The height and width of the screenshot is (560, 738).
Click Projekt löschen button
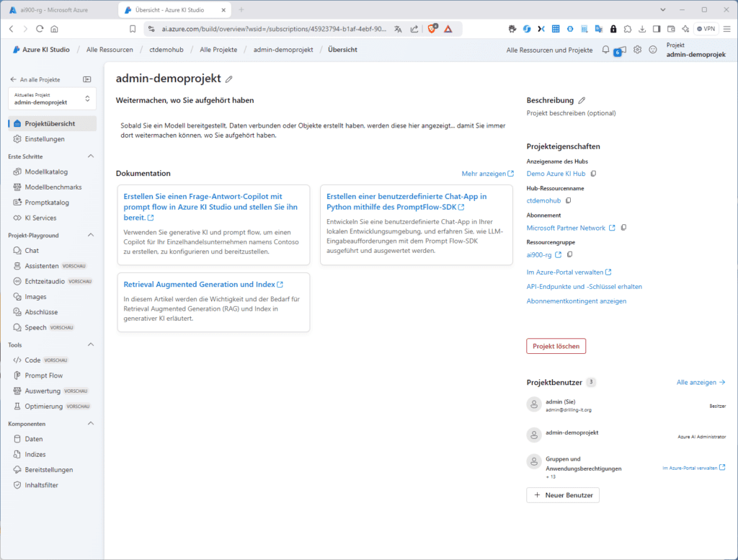pos(556,347)
